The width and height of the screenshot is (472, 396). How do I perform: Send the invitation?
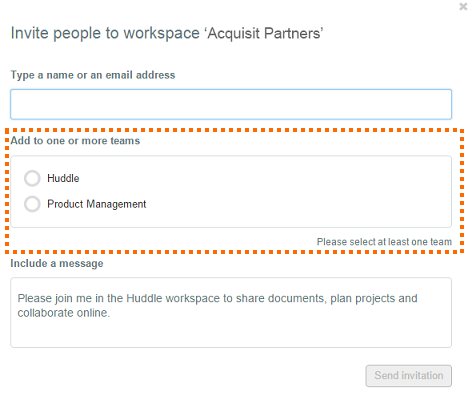click(x=409, y=376)
